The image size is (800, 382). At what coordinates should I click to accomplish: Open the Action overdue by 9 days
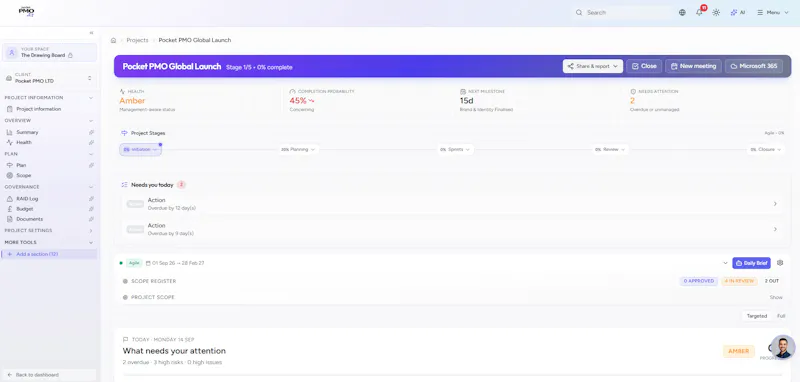pos(452,230)
